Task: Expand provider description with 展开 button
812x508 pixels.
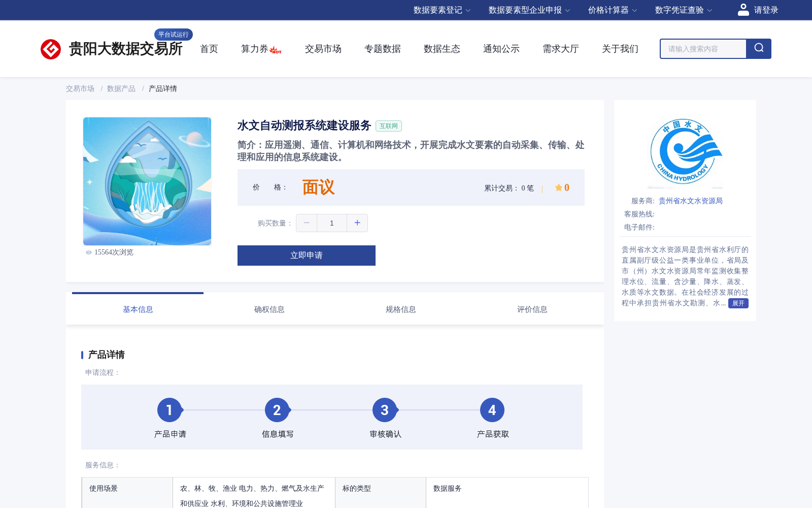Action: click(738, 303)
